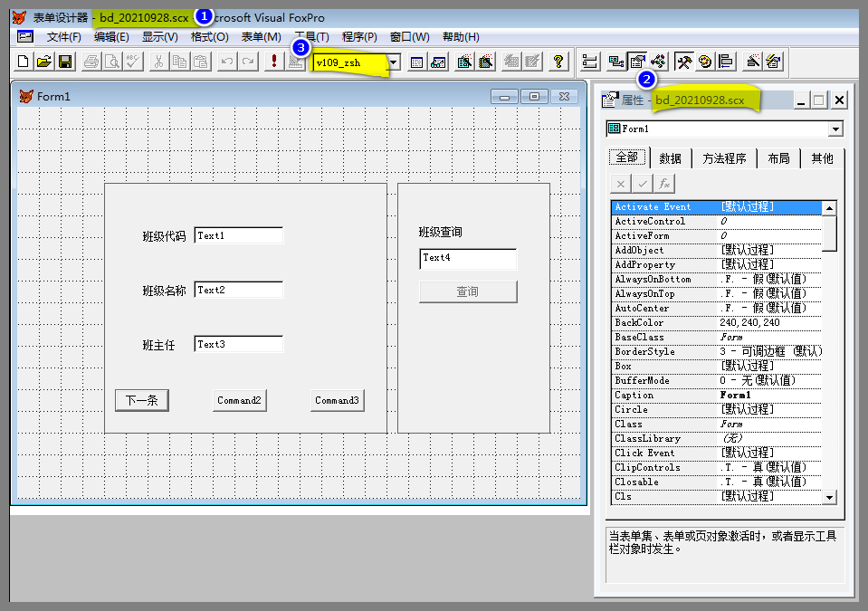Switch to the 全部 properties tab
The height and width of the screenshot is (611, 868).
click(x=627, y=158)
